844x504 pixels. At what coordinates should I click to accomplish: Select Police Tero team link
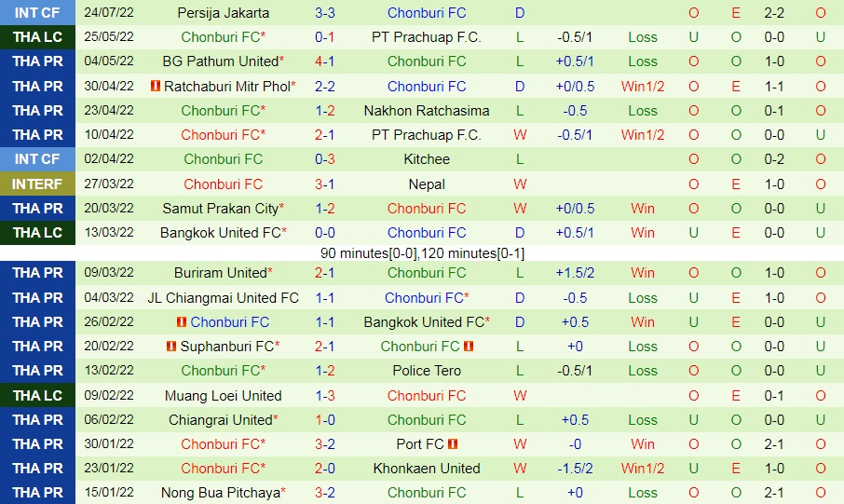coord(427,371)
